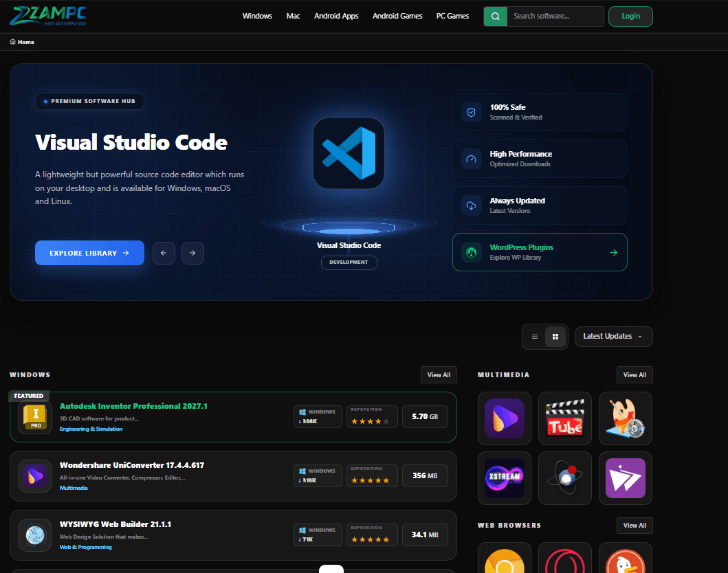The height and width of the screenshot is (573, 728).
Task: Click the WordPress Plugins logo icon
Action: (x=472, y=252)
